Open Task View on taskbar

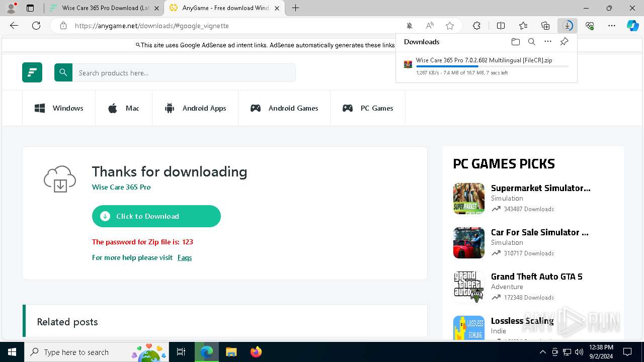click(181, 352)
